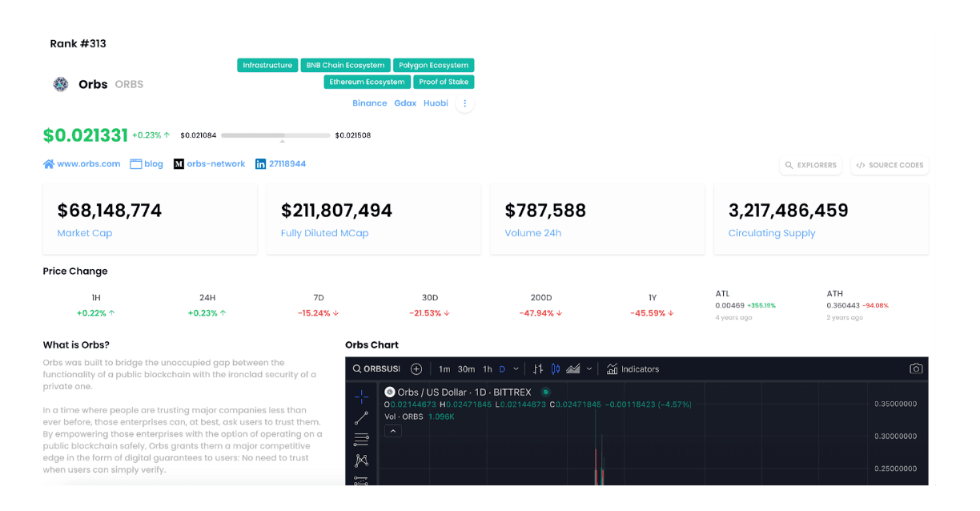Image resolution: width=980 pixels, height=511 pixels.
Task: Click the Fully Diluted MCap label
Action: click(324, 233)
